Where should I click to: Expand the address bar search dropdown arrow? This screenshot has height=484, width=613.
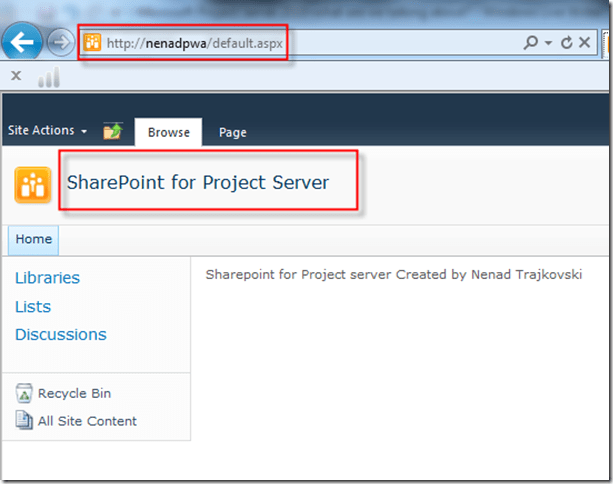[548, 43]
